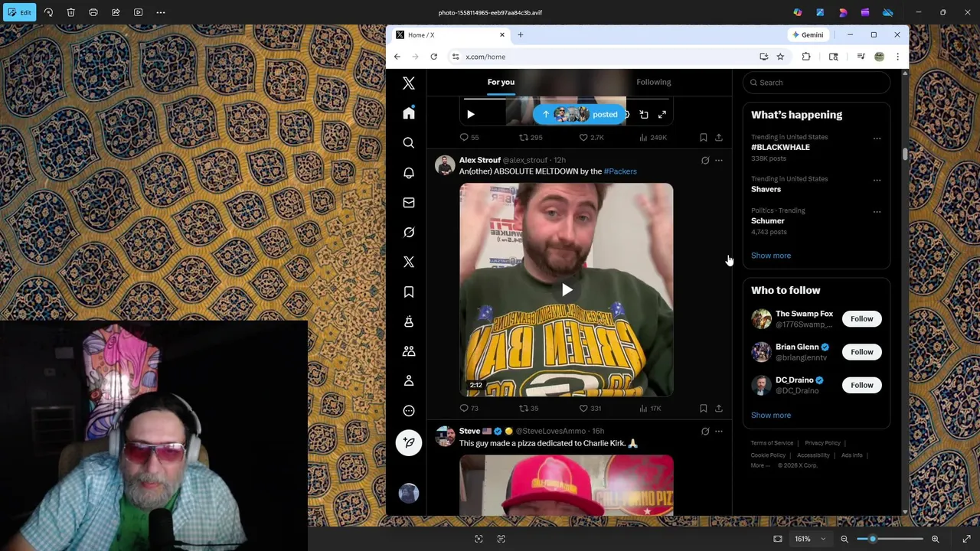Click Delete trash icon in Photos toolbar
Viewport: 980px width, 551px height.
pyautogui.click(x=70, y=12)
